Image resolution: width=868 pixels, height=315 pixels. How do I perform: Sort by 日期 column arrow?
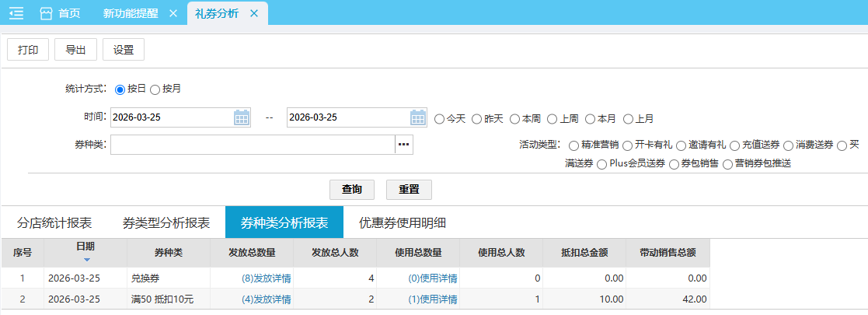click(86, 259)
